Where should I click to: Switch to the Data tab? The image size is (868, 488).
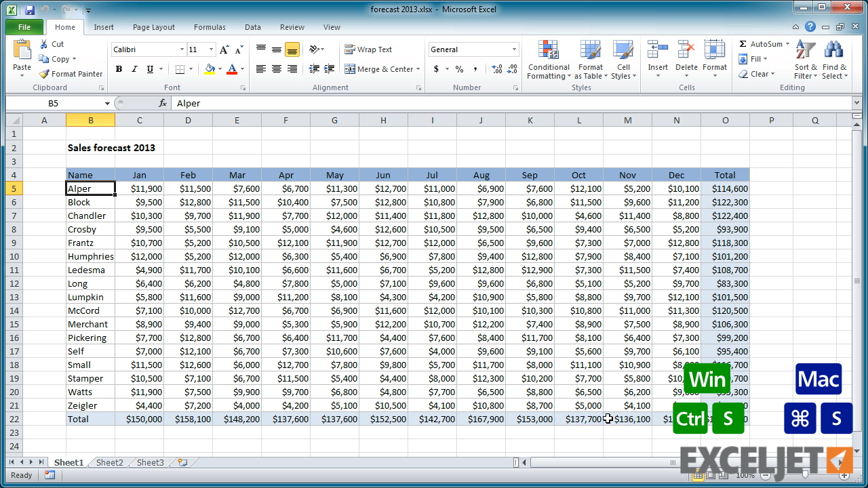pyautogui.click(x=253, y=27)
